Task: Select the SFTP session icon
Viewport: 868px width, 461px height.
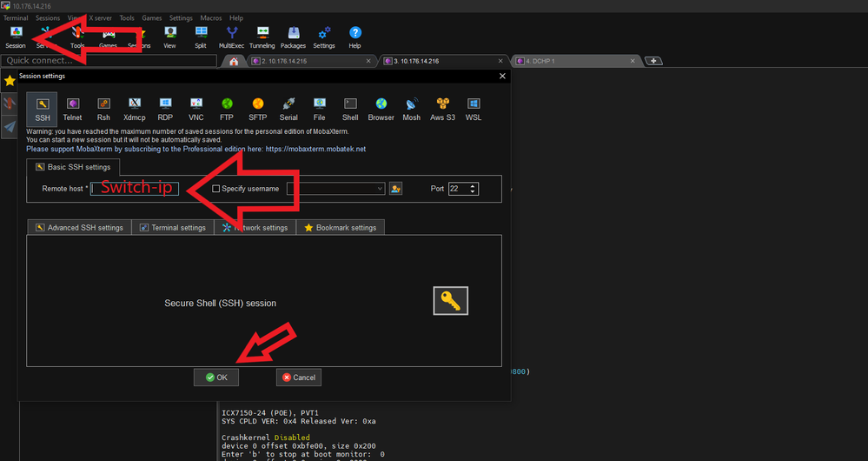Action: (x=257, y=108)
